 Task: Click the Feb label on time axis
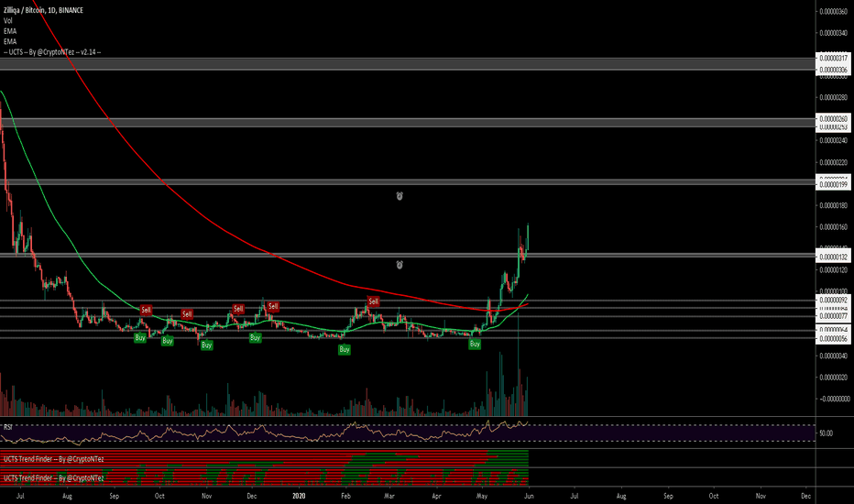coord(345,496)
